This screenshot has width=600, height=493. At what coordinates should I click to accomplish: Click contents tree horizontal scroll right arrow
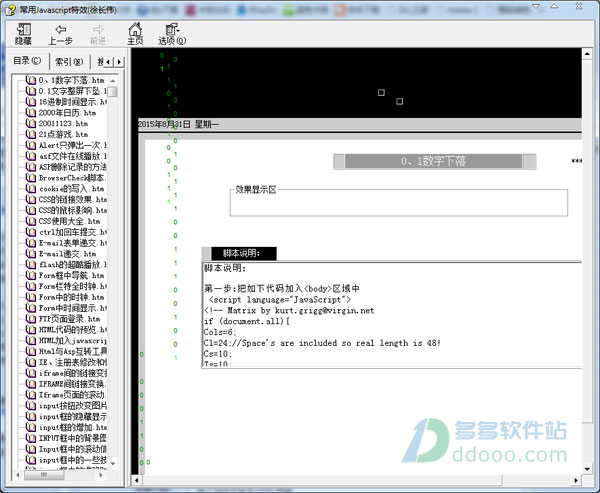pos(101,475)
